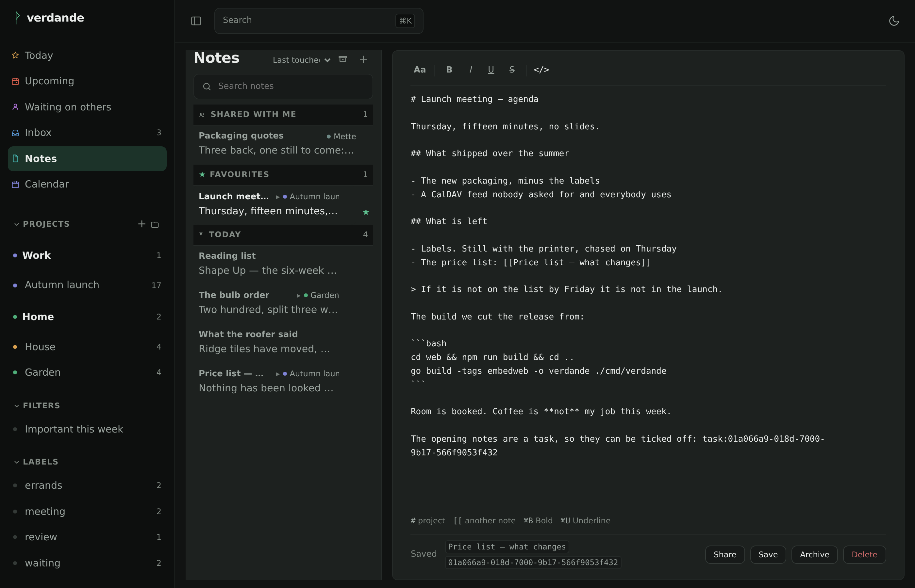Open linked note chip Price list – what changes
The height and width of the screenshot is (588, 915).
pyautogui.click(x=507, y=547)
